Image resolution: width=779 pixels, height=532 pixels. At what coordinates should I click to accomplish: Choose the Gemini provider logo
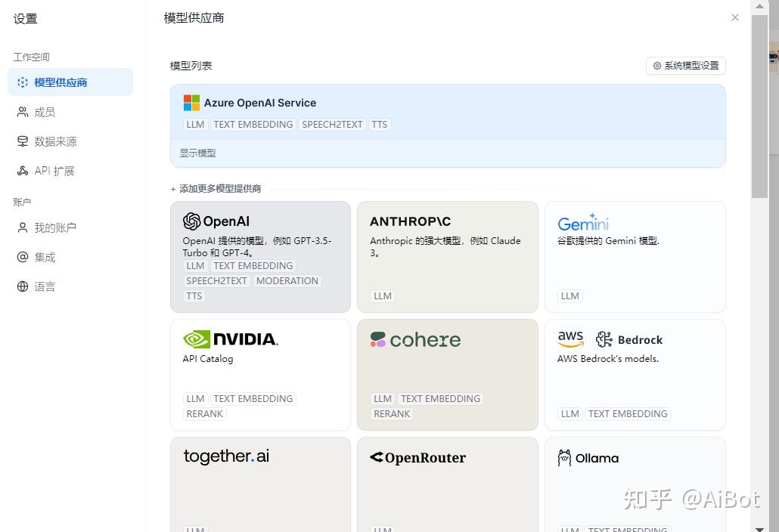582,222
